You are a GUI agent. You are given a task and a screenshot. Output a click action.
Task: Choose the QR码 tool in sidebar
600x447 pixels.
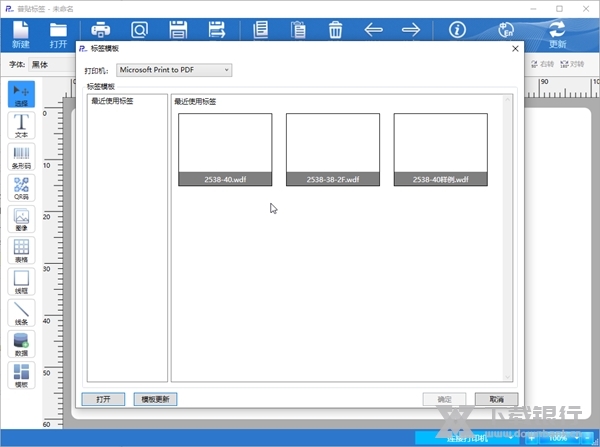tap(21, 188)
